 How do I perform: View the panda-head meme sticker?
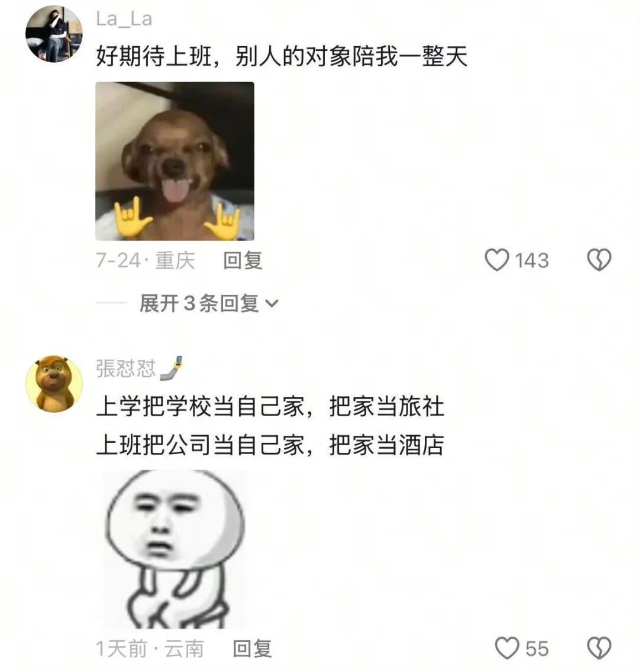(175, 549)
